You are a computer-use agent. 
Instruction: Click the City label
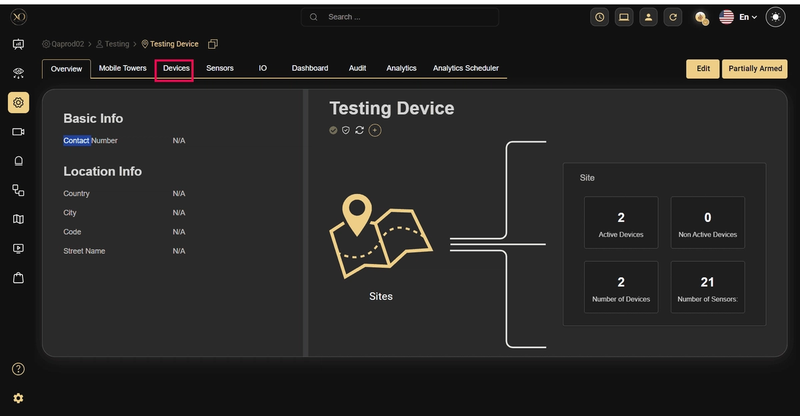(70, 213)
